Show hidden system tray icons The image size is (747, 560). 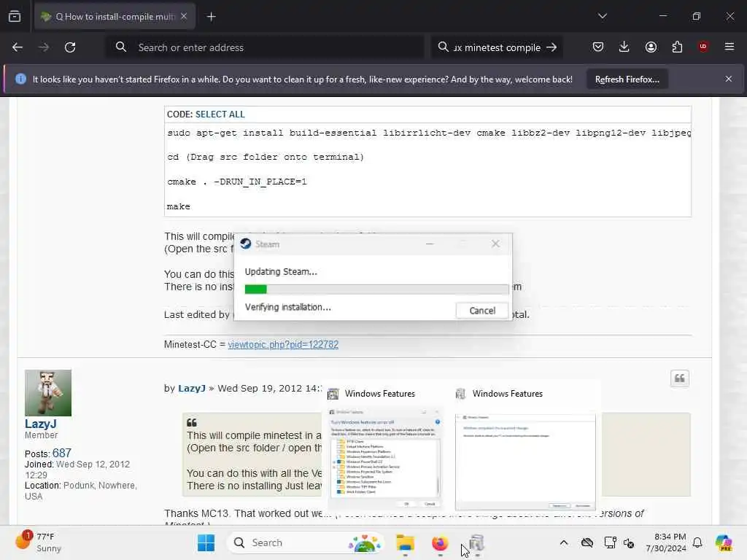(564, 542)
